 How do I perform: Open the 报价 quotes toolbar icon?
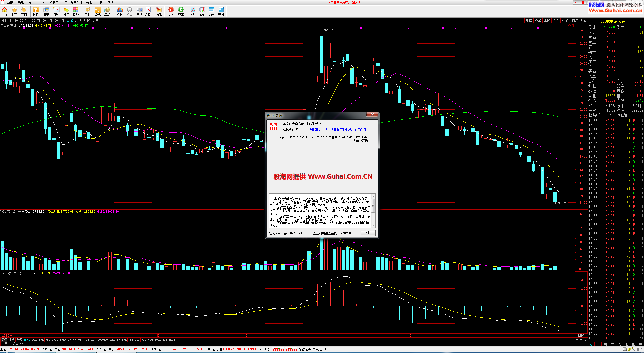click(36, 12)
